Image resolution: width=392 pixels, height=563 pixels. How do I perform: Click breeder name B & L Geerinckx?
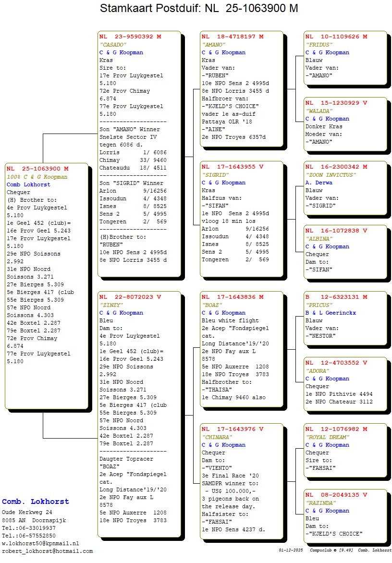point(331,313)
